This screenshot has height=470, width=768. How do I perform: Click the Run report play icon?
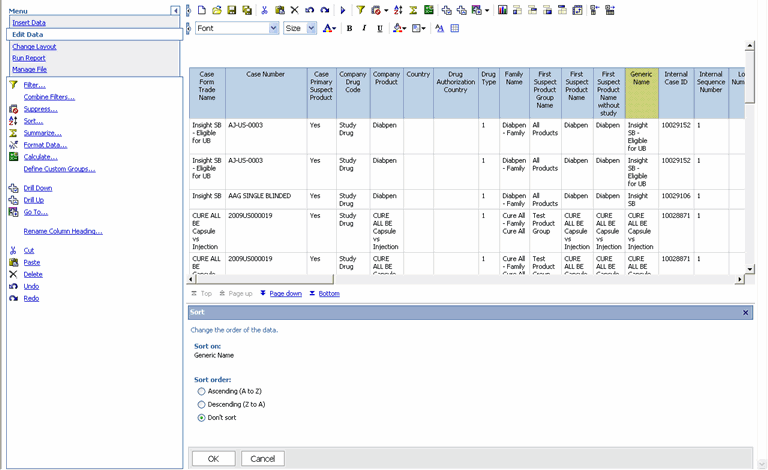click(343, 10)
